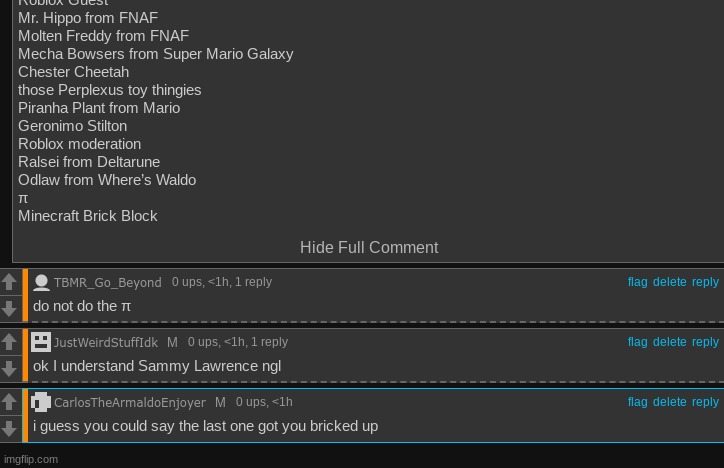Image resolution: width=724 pixels, height=468 pixels.
Task: Flag TBMR_Go_Beyond's comment
Action: pos(637,282)
